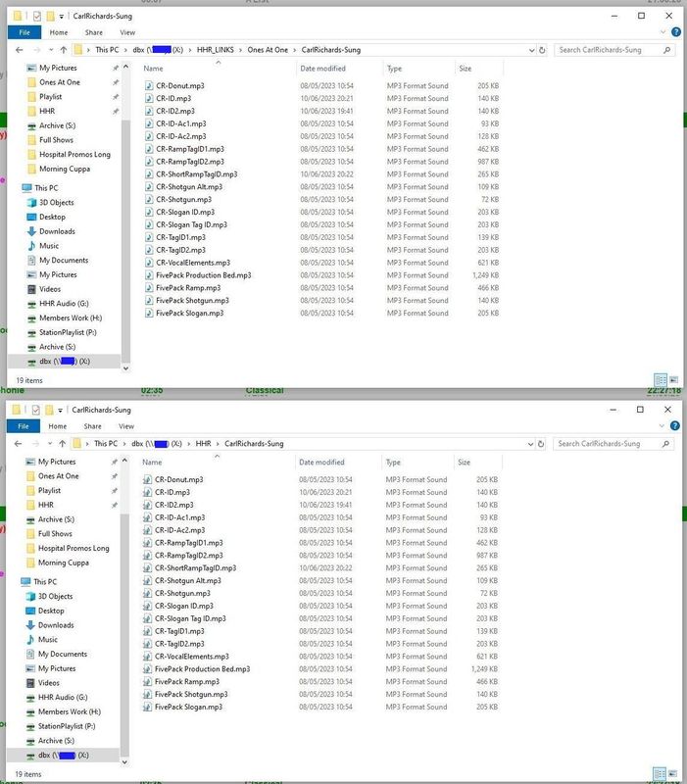Open the Home ribbon tab in the top window
This screenshot has height=784, width=687.
coord(59,32)
